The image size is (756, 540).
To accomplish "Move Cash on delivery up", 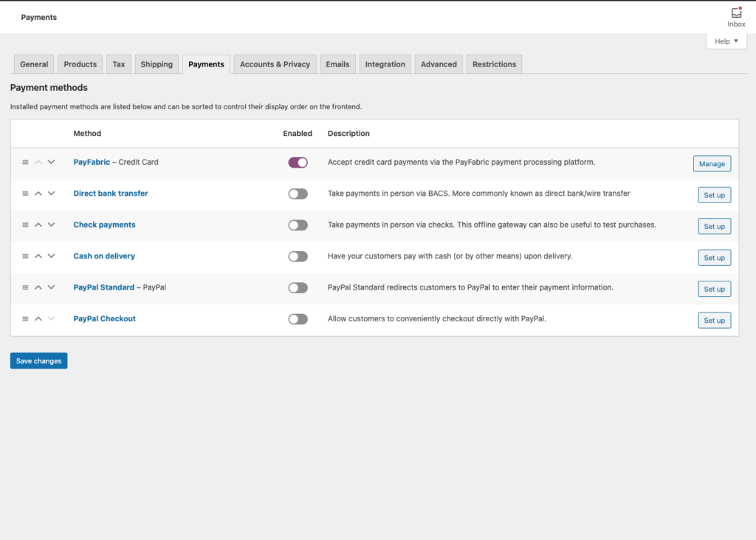I will pyautogui.click(x=38, y=256).
